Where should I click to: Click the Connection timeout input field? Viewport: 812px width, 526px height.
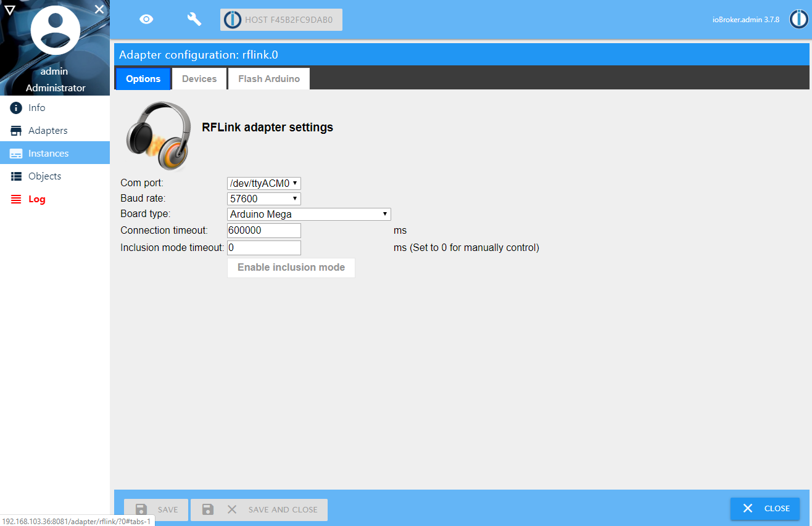click(x=263, y=231)
